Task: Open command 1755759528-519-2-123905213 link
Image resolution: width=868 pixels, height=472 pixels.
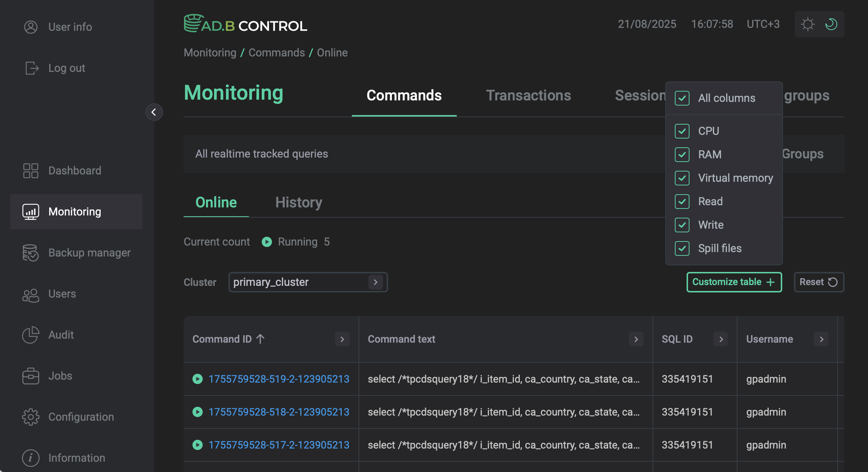Action: (x=279, y=379)
